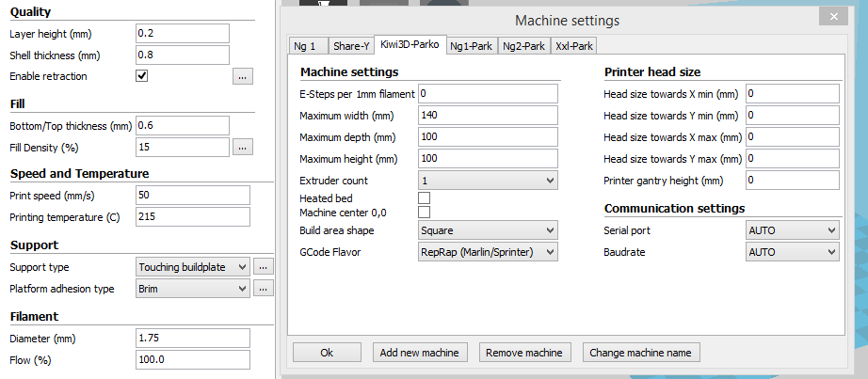Viewport: 868px width, 379px height.
Task: Open retraction settings ellipsis button
Action: [x=243, y=77]
